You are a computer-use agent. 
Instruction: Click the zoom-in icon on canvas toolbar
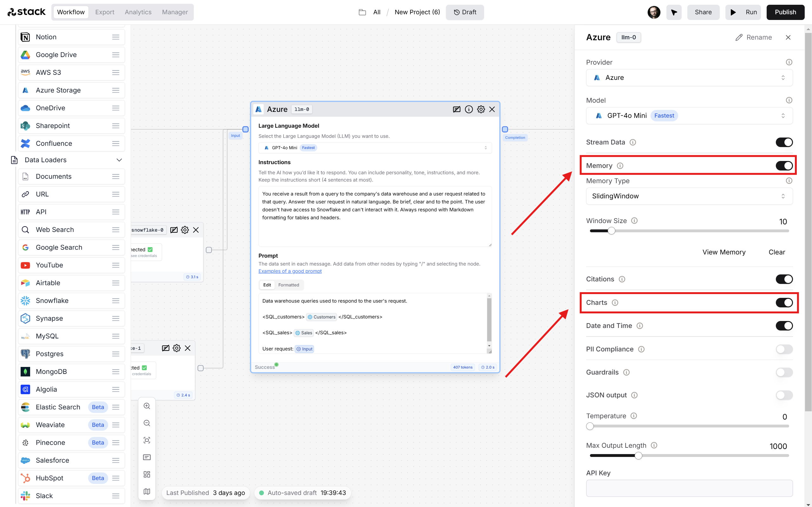pos(148,408)
